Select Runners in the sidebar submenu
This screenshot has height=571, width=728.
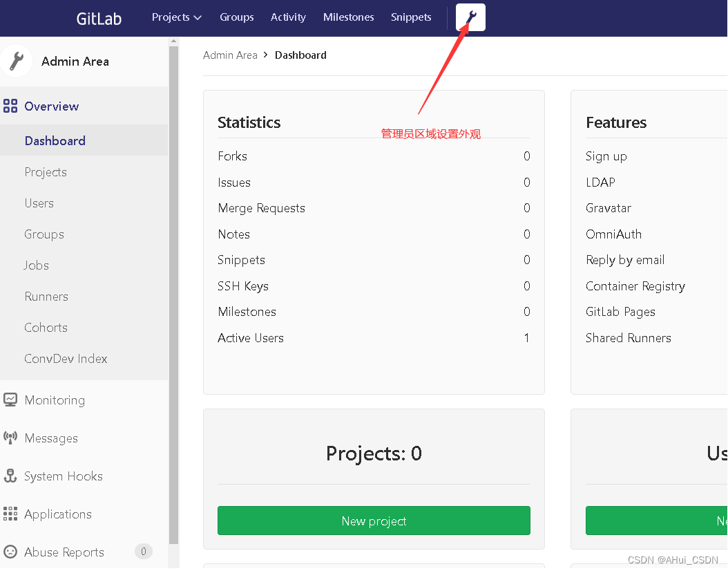coord(46,297)
